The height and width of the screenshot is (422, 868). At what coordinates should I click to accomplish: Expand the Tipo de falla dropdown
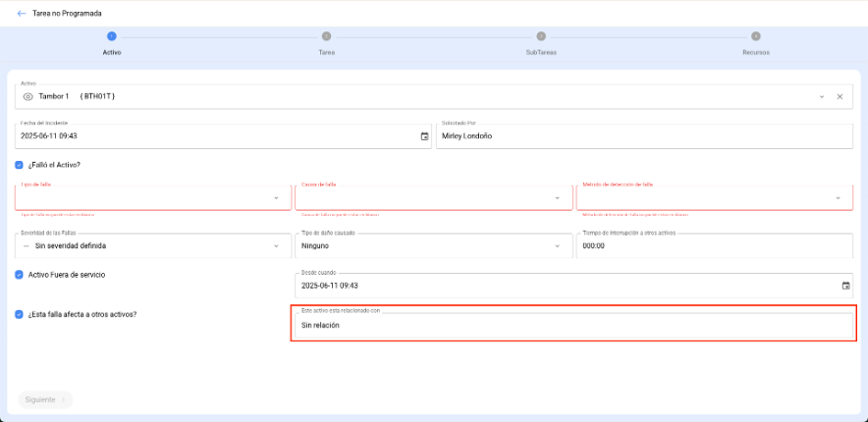pyautogui.click(x=276, y=197)
